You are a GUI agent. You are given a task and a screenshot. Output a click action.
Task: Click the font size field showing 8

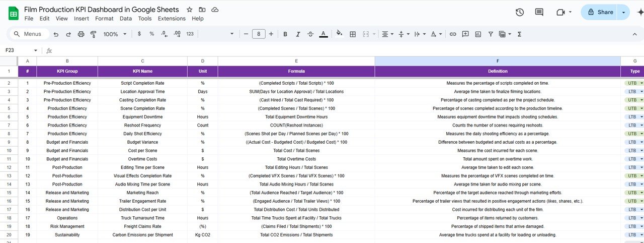point(259,34)
